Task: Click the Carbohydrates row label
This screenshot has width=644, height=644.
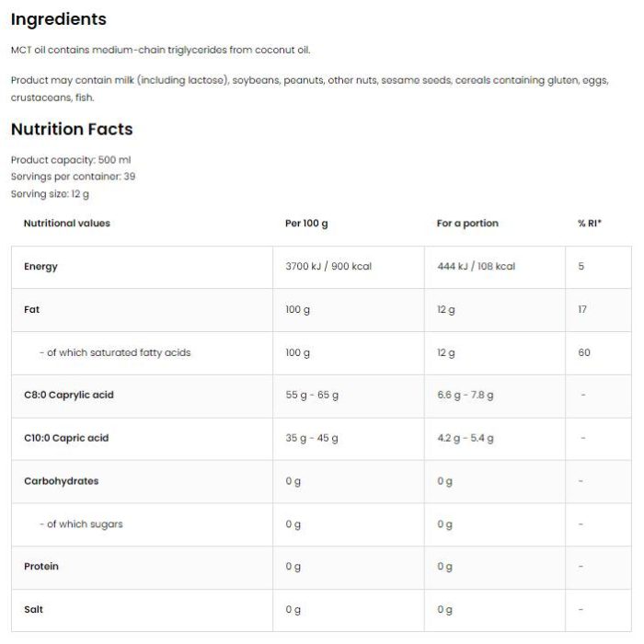Action: (x=62, y=481)
